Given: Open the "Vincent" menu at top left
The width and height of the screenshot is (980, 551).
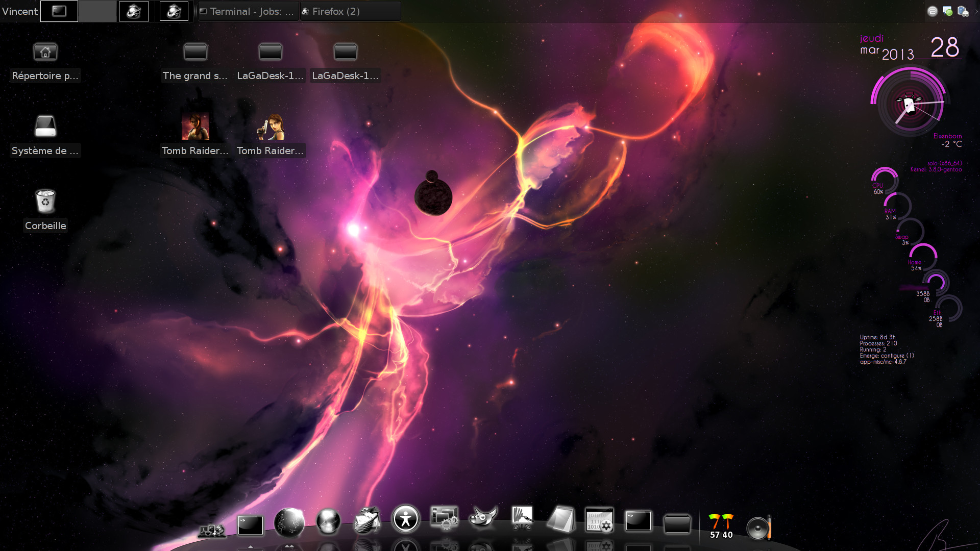Looking at the screenshot, I should coord(20,11).
